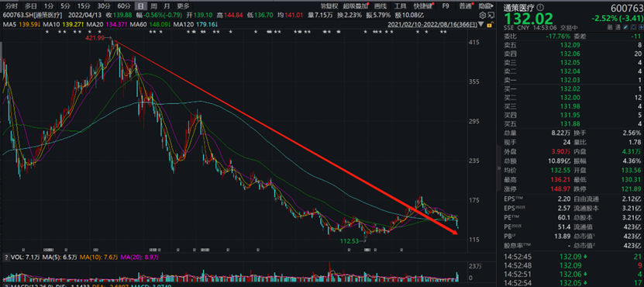Open chart settings gear icon
The image size is (644, 287).
pos(482,16)
